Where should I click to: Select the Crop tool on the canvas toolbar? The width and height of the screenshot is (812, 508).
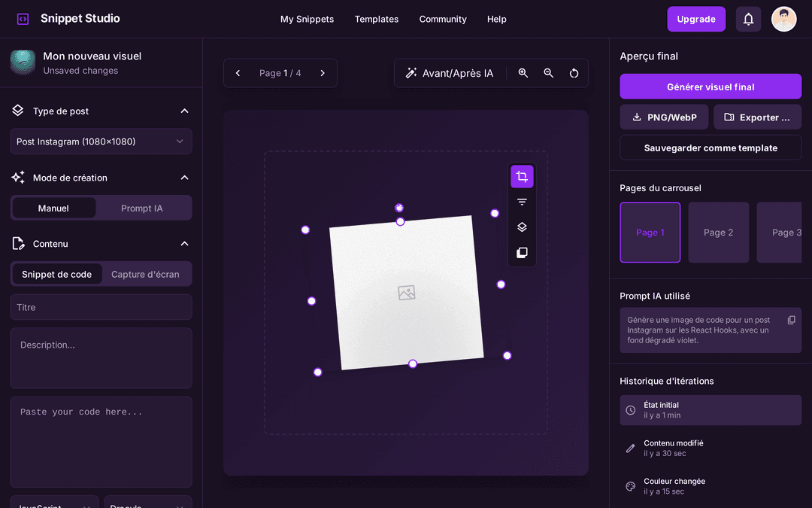[522, 175]
